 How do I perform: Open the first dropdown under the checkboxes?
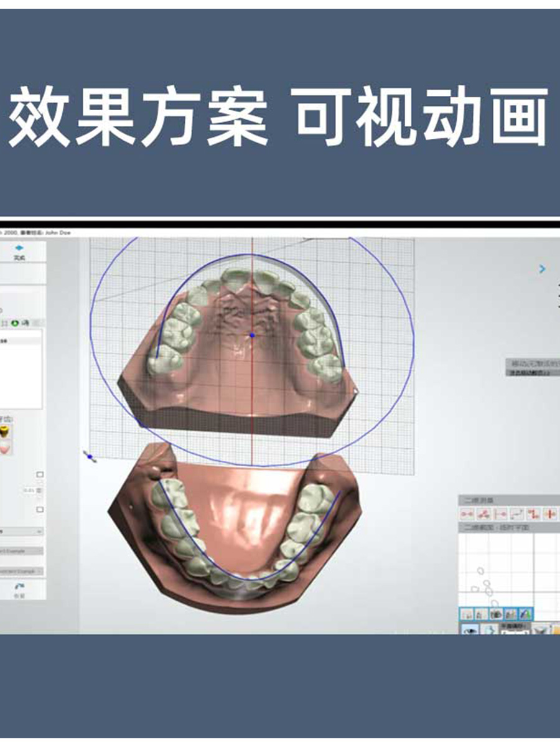point(22,532)
